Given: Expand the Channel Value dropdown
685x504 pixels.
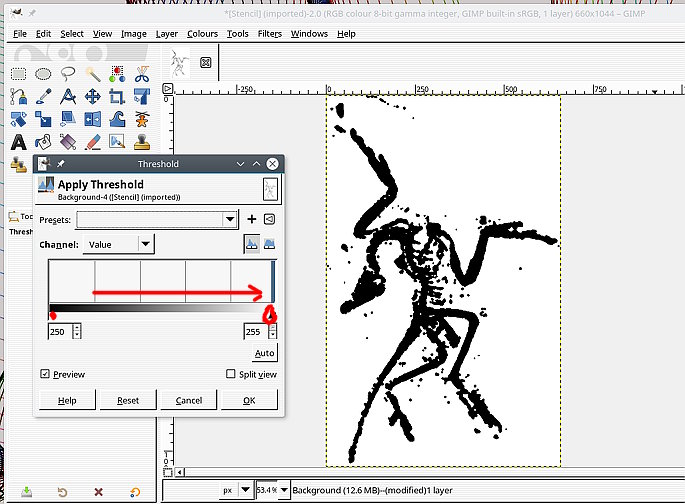Looking at the screenshot, I should pyautogui.click(x=146, y=243).
